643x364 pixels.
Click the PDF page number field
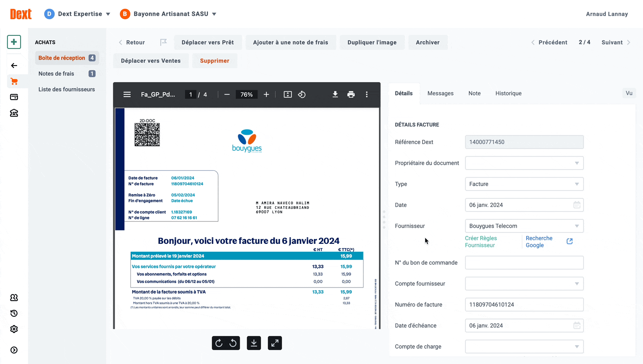(191, 94)
